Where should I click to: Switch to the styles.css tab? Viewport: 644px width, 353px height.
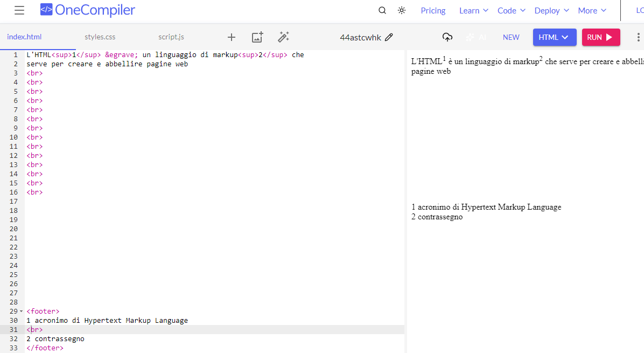click(x=100, y=37)
